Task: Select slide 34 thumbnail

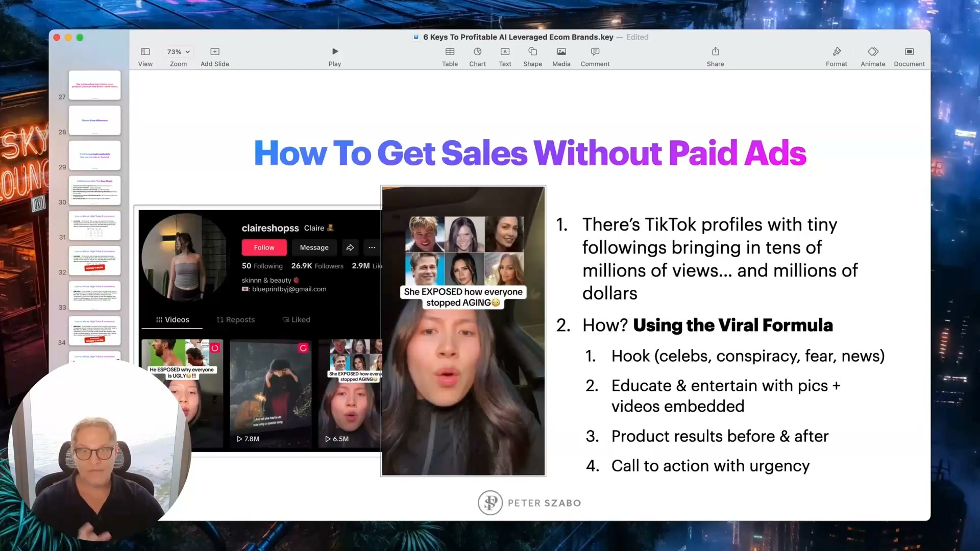Action: click(94, 331)
